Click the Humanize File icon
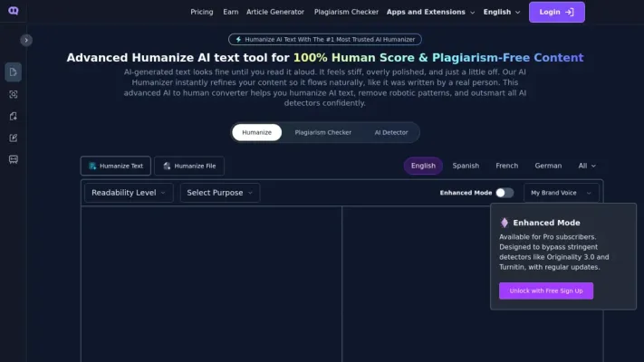The image size is (644, 362). pos(167,166)
